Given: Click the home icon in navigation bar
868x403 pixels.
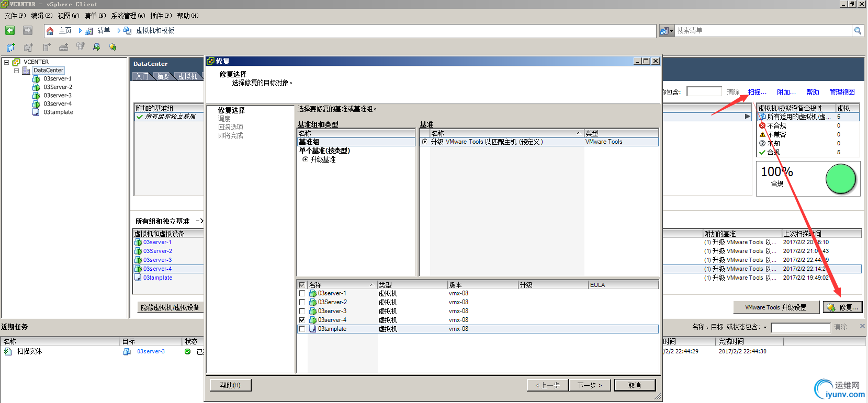Looking at the screenshot, I should [x=50, y=31].
